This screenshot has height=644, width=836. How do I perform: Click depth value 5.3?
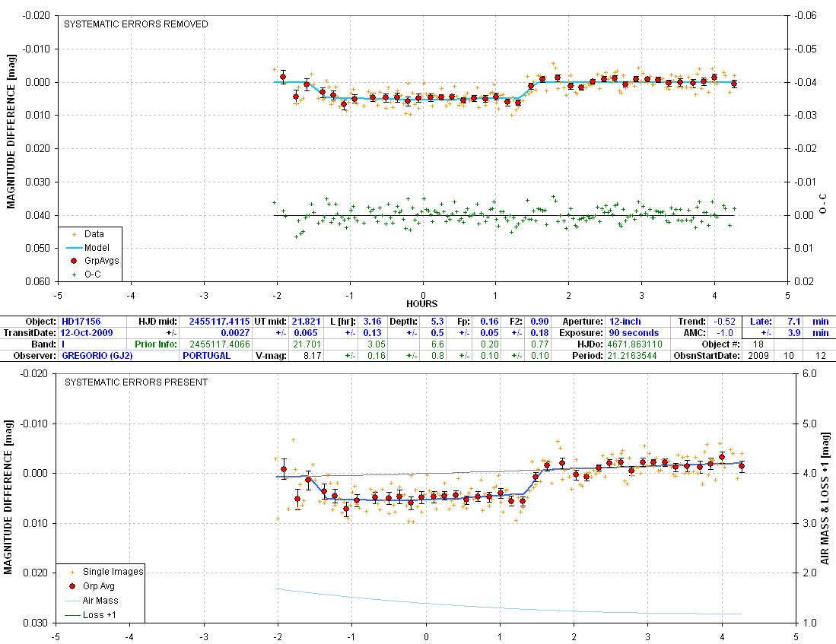tap(437, 322)
